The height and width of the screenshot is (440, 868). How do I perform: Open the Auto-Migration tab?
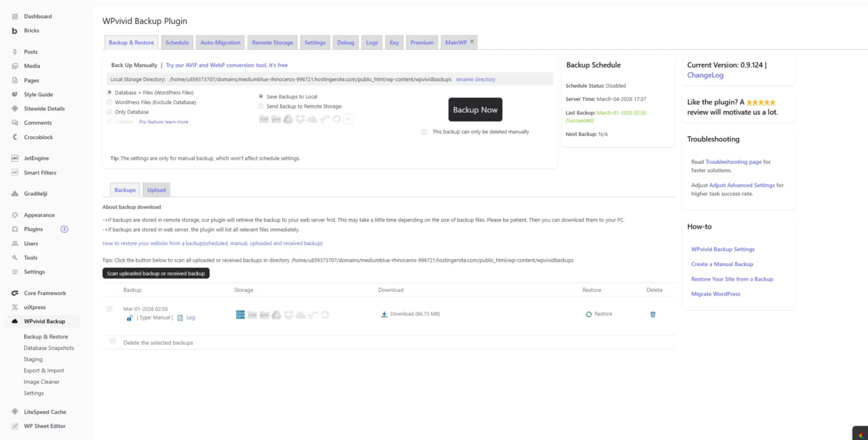click(220, 42)
